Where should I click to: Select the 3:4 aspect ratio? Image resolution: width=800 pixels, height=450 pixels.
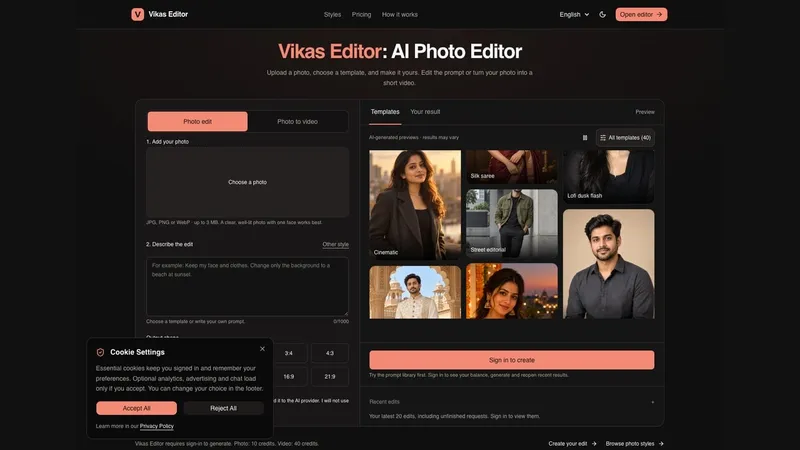click(289, 353)
